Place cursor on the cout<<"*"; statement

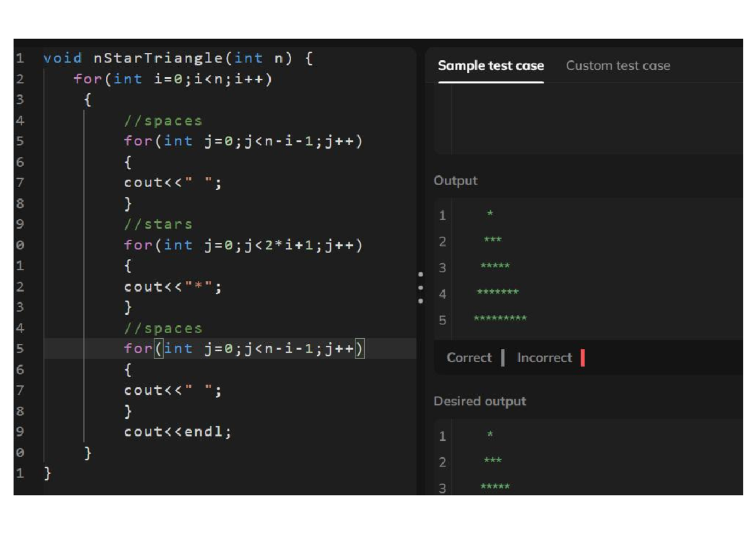[x=173, y=287]
